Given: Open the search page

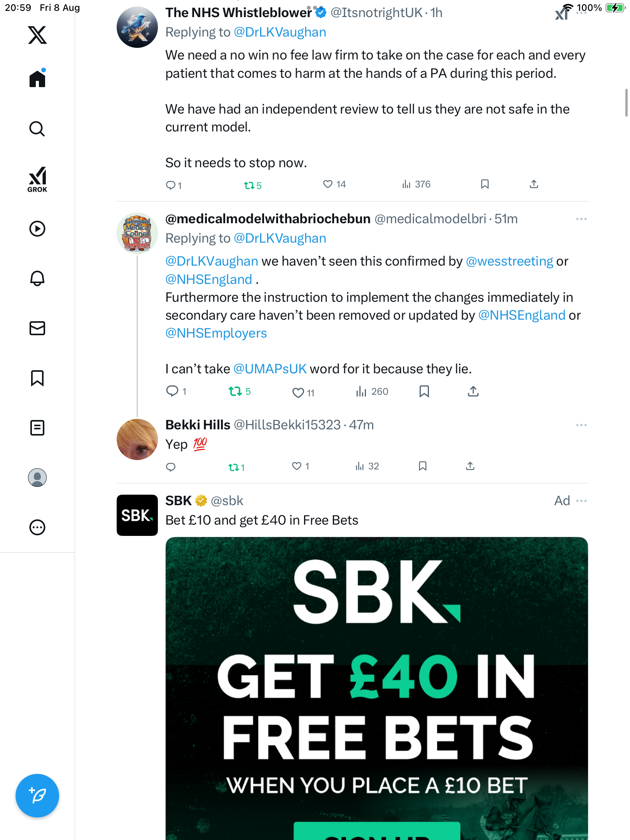Looking at the screenshot, I should 37,129.
